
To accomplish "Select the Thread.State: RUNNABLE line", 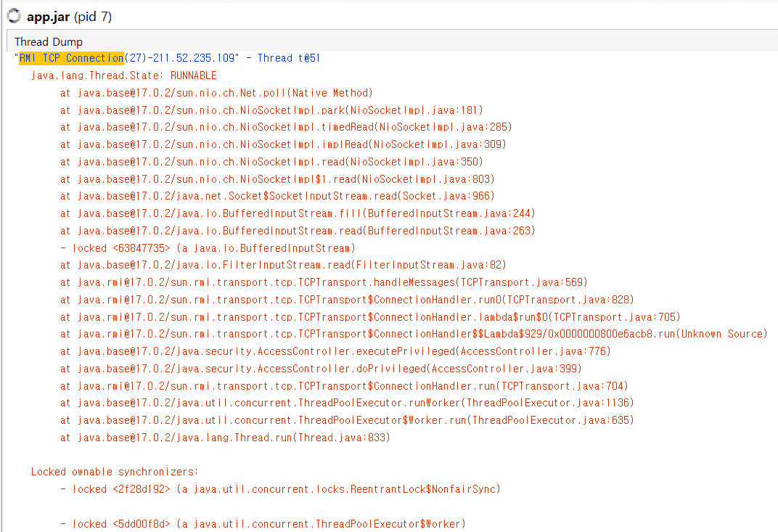I will pyautogui.click(x=123, y=75).
